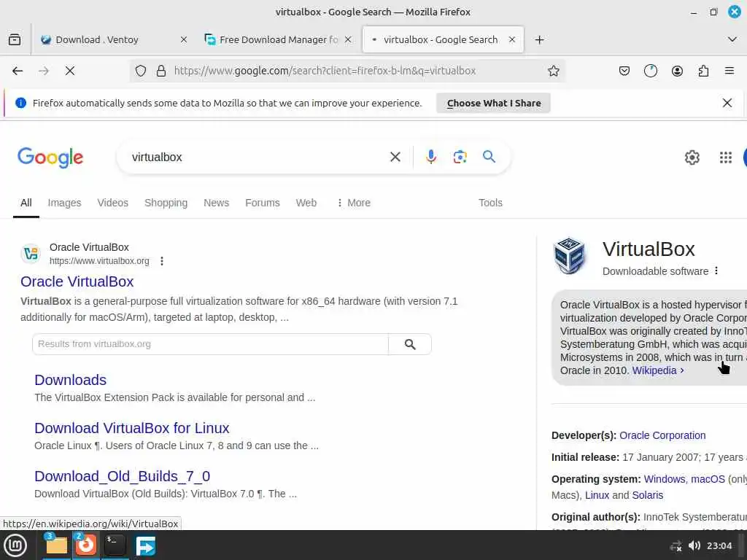
Task: Open Google quick settings gear
Action: (x=692, y=157)
